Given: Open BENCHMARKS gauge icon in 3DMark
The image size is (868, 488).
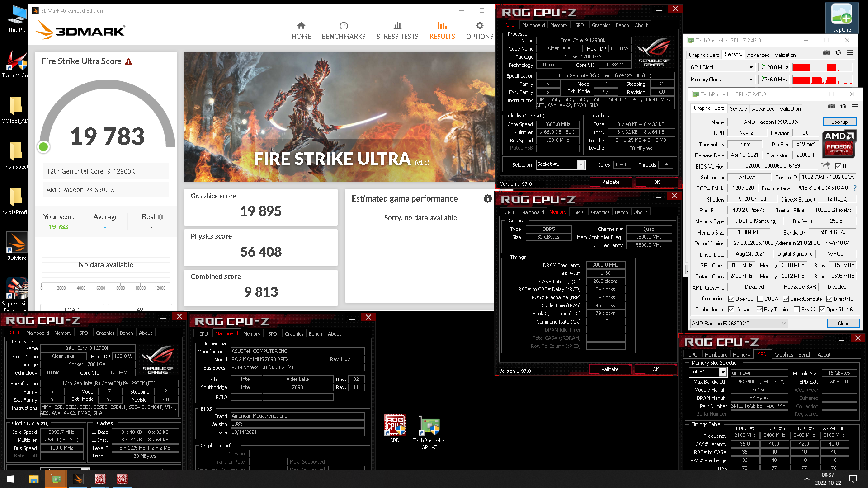Looking at the screenshot, I should coord(344,26).
